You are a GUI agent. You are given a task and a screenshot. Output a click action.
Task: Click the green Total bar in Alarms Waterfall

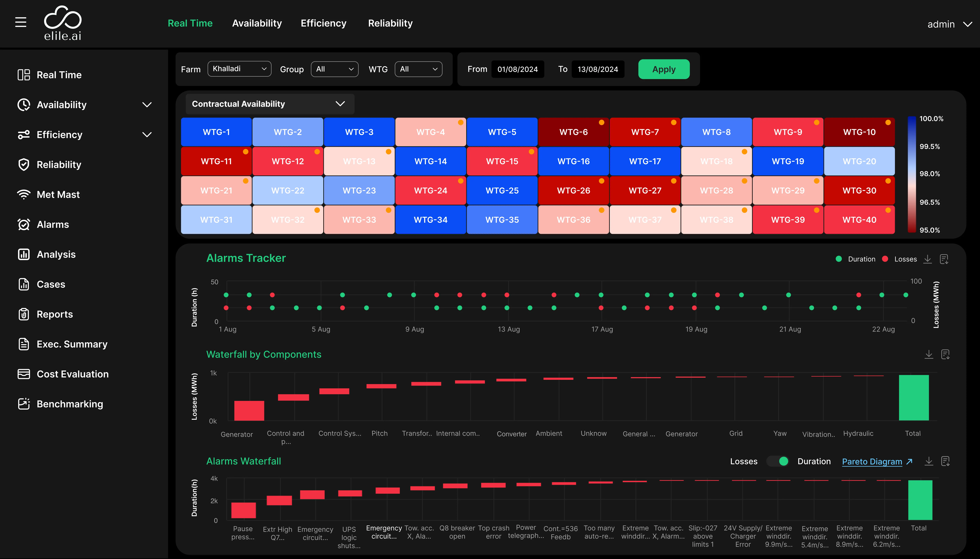coord(920,500)
